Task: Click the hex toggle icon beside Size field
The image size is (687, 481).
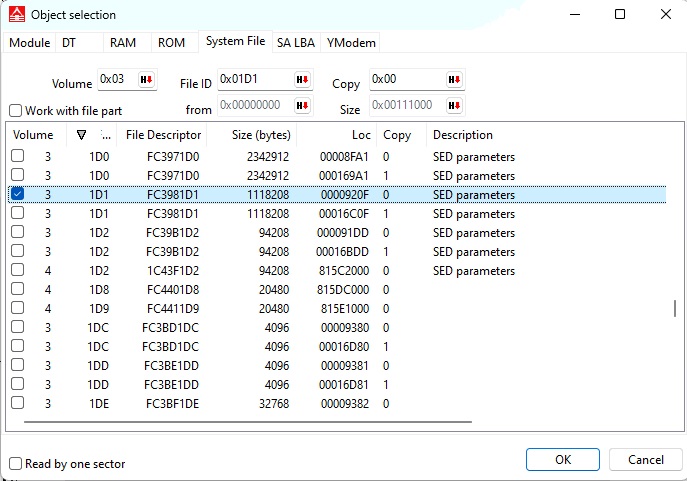Action: 454,106
